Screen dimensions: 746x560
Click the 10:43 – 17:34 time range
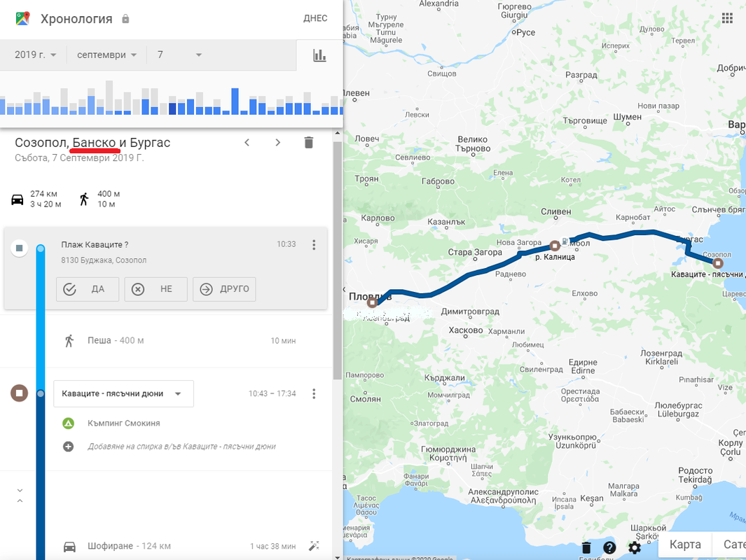(x=272, y=393)
